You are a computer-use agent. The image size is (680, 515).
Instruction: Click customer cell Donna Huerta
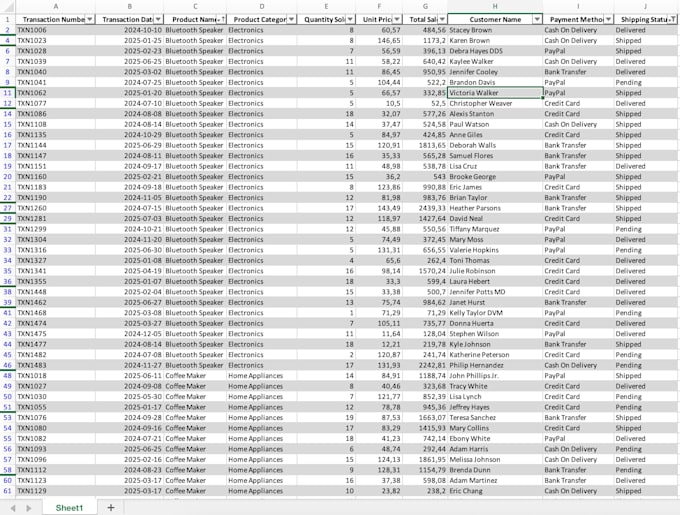pyautogui.click(x=495, y=323)
